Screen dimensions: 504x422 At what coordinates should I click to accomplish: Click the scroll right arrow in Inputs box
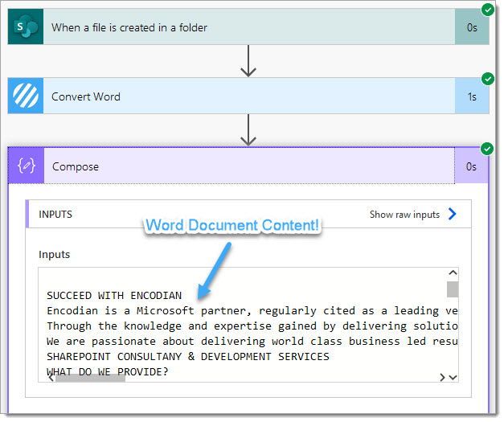[x=442, y=377]
